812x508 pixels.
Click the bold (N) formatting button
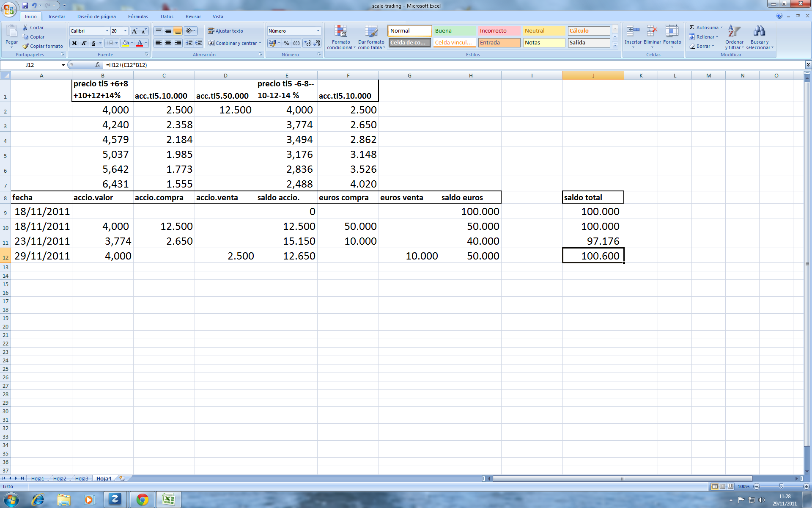click(x=74, y=43)
